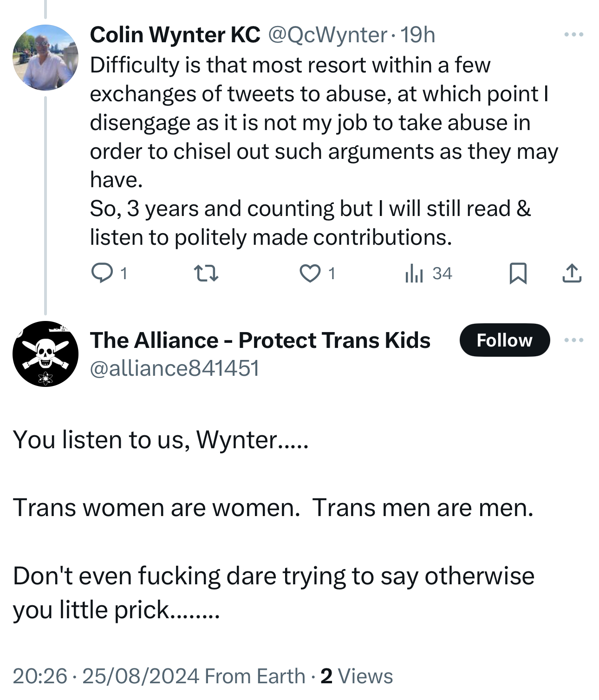
Task: Click the @alliance841451 handle
Action: click(175, 369)
